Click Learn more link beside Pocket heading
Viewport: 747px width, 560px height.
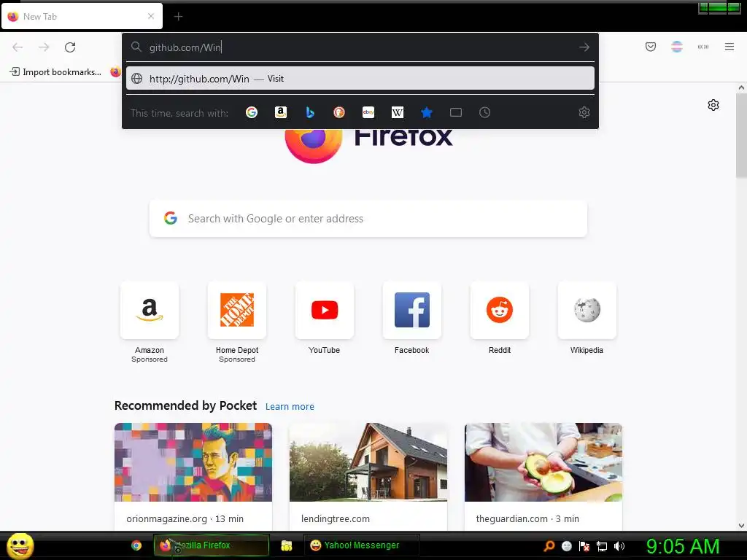coord(290,407)
